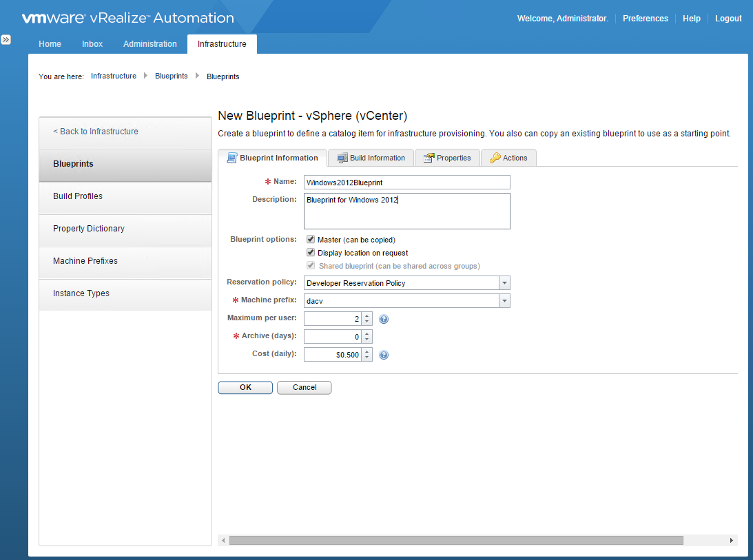Select the Infrastructure main tab
753x560 pixels.
click(x=222, y=43)
